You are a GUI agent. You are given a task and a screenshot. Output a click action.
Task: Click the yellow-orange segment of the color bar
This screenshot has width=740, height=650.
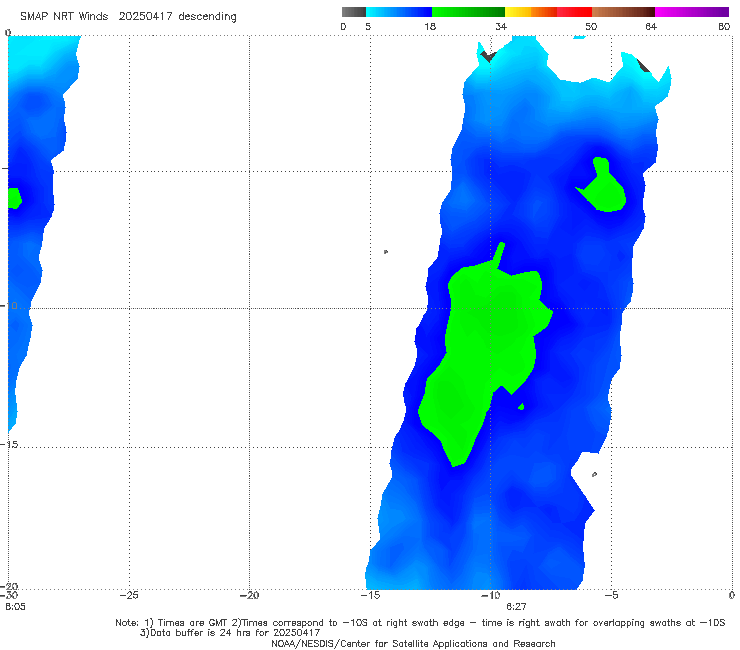(531, 12)
